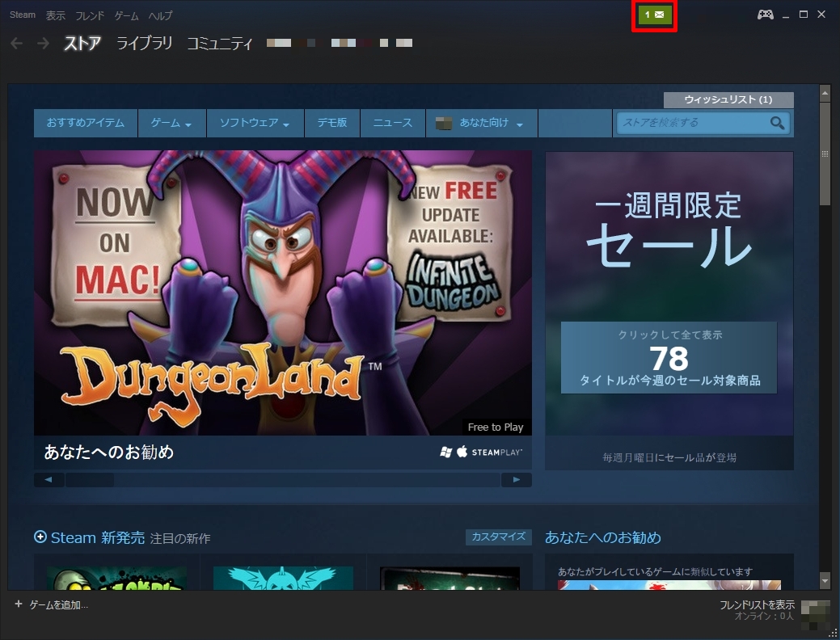840x640 pixels.
Task: Click the 78 titles on sale box
Action: tap(669, 358)
